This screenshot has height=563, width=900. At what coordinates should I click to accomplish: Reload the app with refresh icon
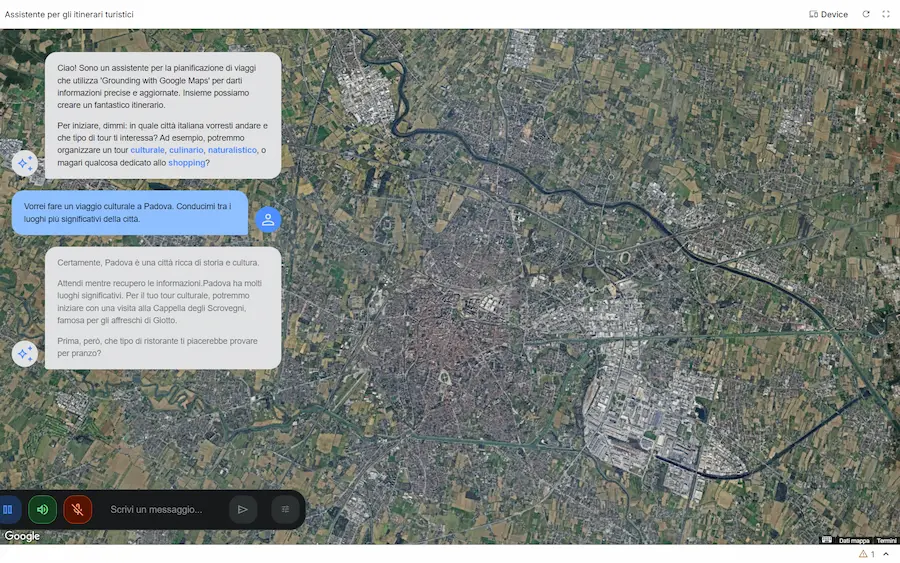point(866,14)
